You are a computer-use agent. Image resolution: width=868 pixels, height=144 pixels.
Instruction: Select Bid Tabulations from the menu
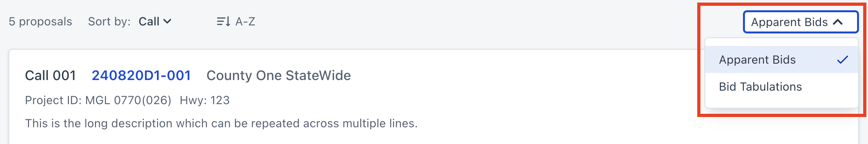point(760,87)
